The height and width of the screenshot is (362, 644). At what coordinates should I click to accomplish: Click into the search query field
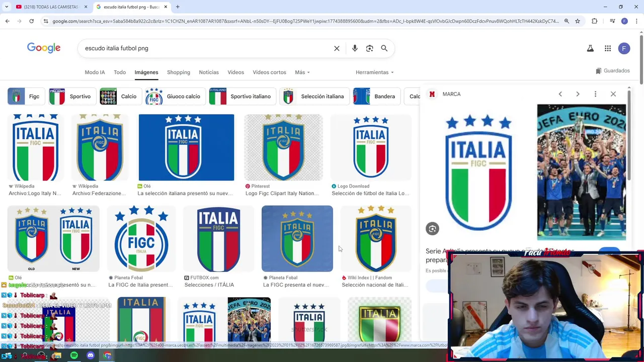coord(206,48)
